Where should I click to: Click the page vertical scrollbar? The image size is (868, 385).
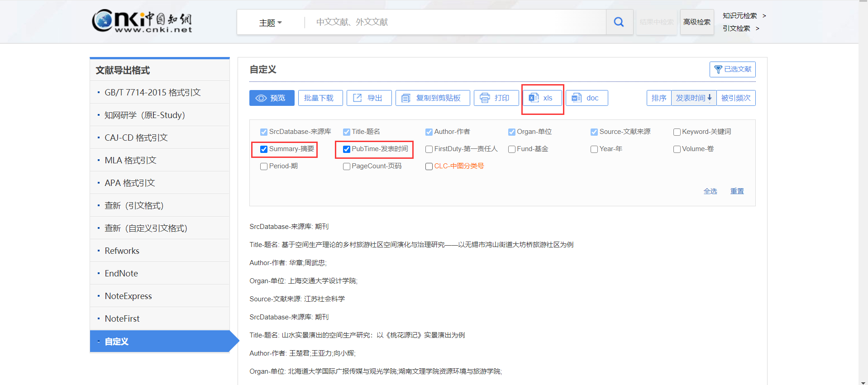pyautogui.click(x=863, y=192)
